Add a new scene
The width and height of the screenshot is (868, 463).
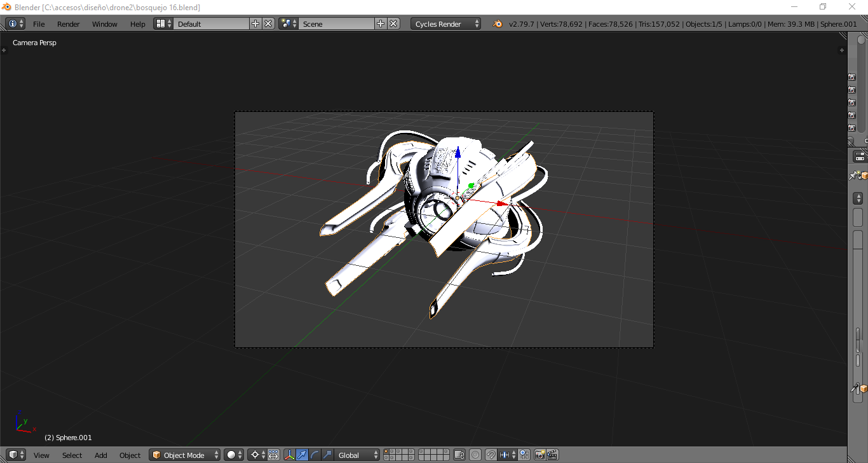point(381,24)
